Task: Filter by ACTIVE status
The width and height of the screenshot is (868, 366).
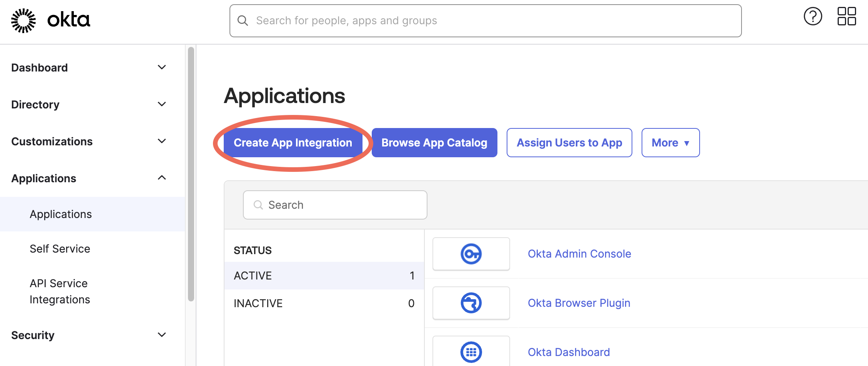Action: tap(324, 276)
